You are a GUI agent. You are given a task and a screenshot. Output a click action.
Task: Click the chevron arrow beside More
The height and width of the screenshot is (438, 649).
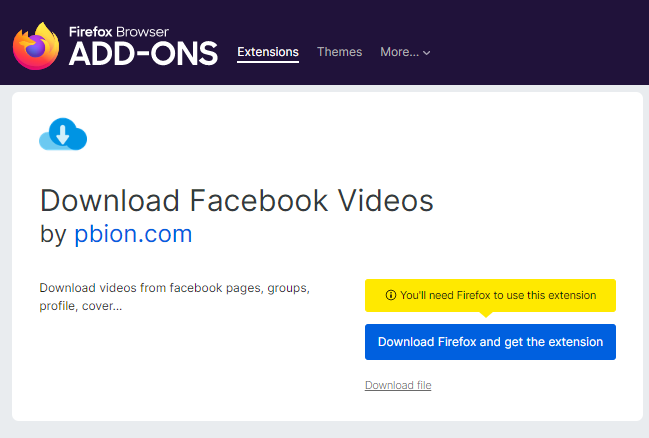tap(427, 53)
